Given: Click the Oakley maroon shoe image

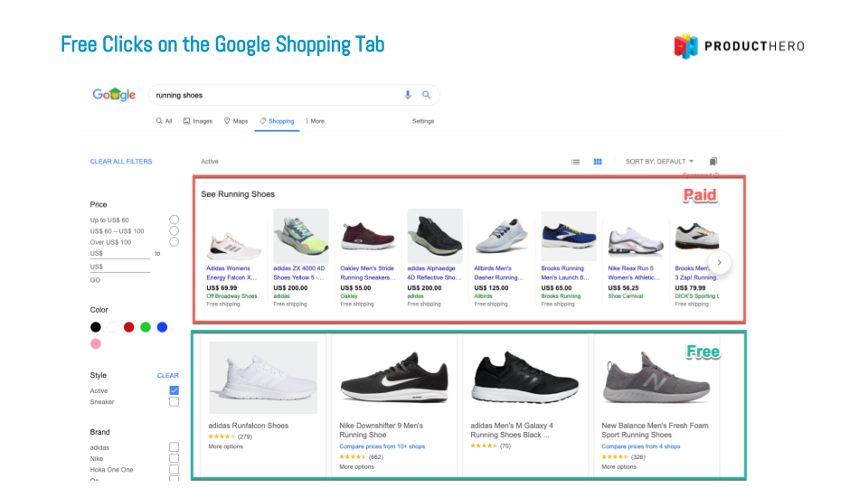Looking at the screenshot, I should pos(368,236).
